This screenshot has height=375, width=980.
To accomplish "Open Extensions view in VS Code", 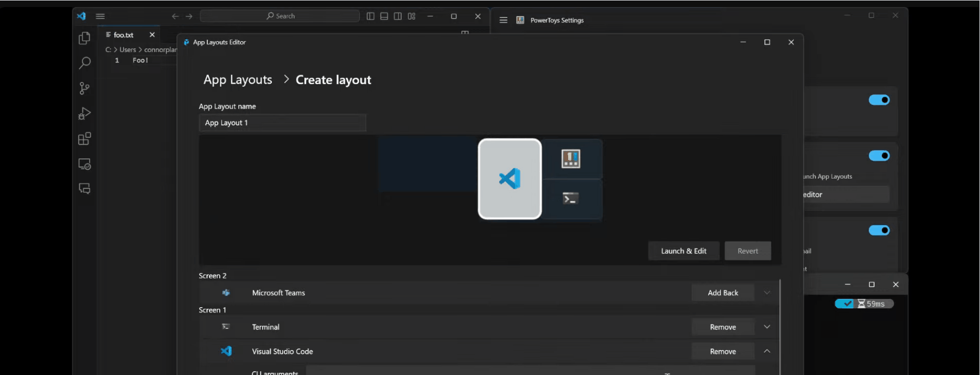I will [x=85, y=139].
